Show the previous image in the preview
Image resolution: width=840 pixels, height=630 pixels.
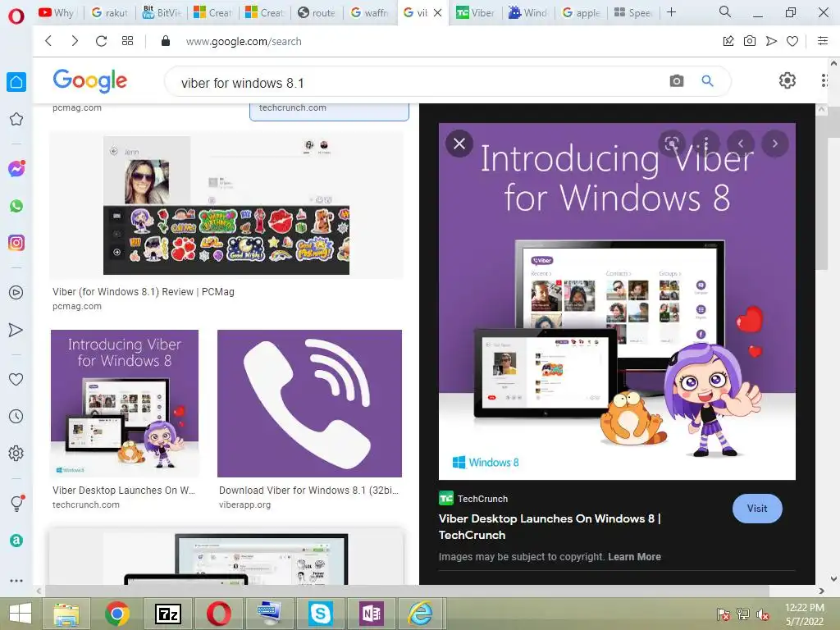[x=741, y=144]
